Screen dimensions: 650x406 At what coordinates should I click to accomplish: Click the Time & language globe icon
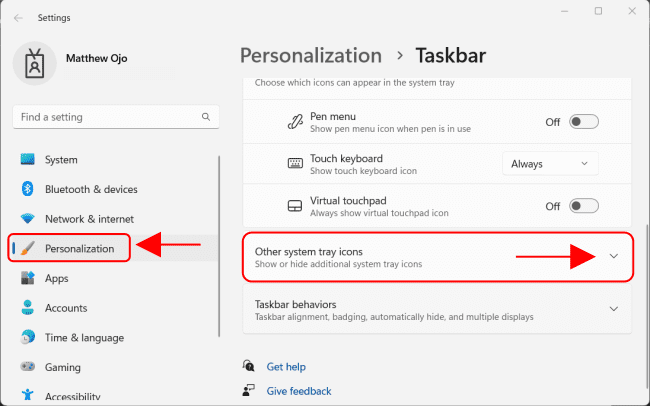pos(28,337)
